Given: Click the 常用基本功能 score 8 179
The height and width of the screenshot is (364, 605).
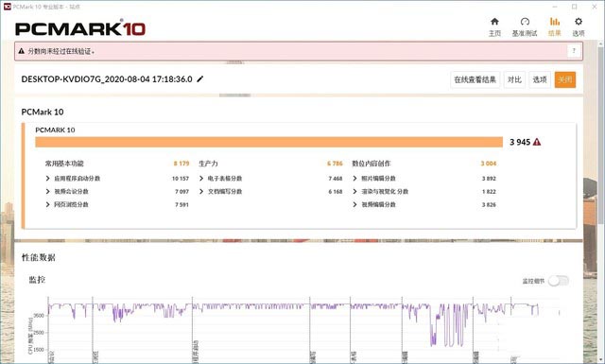Looking at the screenshot, I should 181,164.
